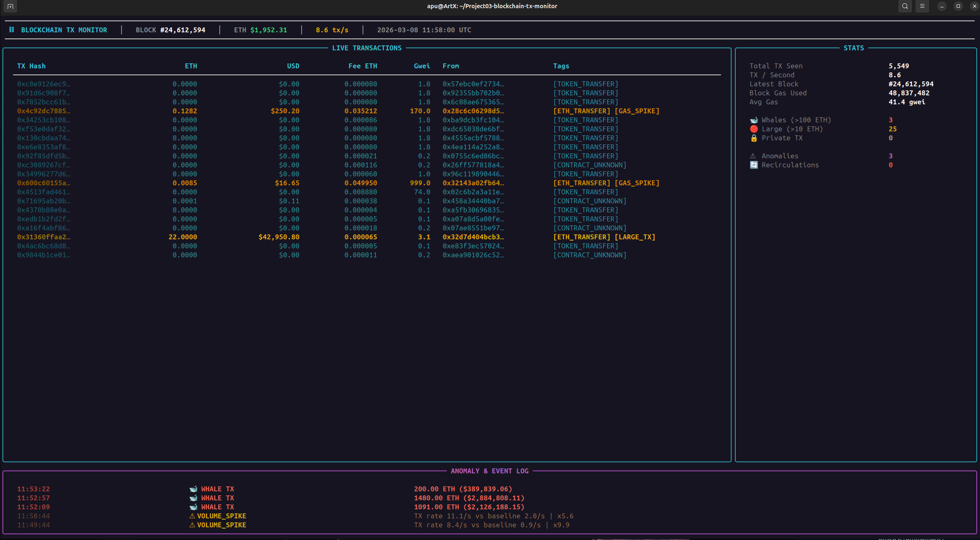980x540 pixels.
Task: Select the lock icon beside Private TX
Action: click(x=753, y=138)
